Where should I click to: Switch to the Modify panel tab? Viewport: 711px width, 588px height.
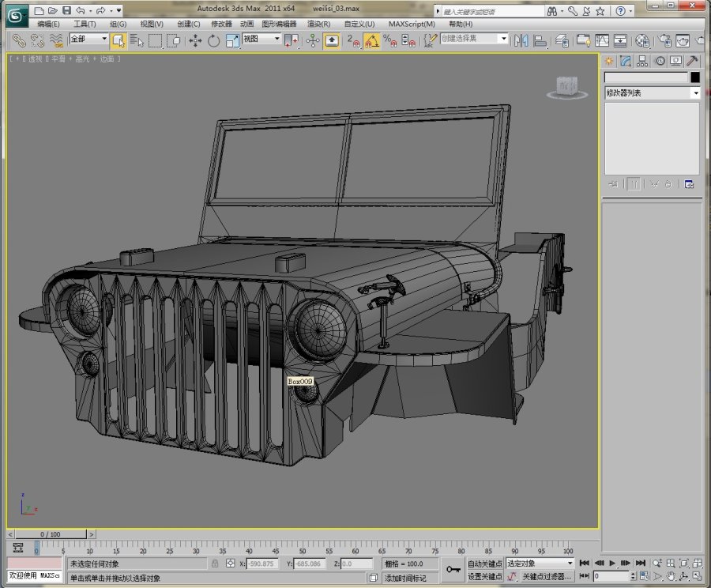626,61
